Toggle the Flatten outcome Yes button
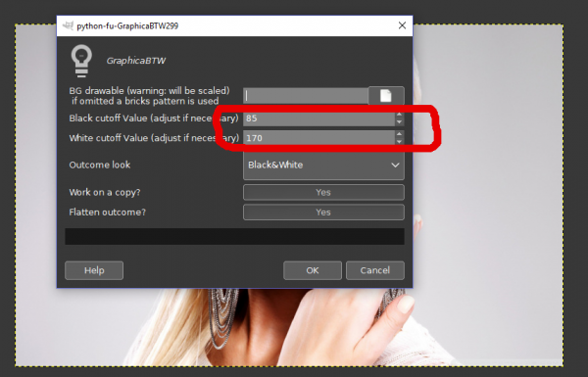The width and height of the screenshot is (588, 377). (x=323, y=212)
